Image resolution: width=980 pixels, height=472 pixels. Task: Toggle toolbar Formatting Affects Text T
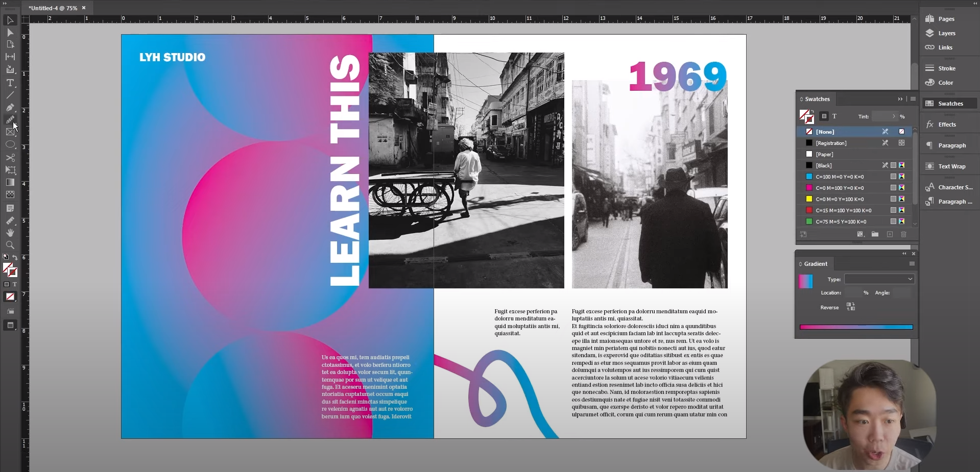click(x=14, y=284)
